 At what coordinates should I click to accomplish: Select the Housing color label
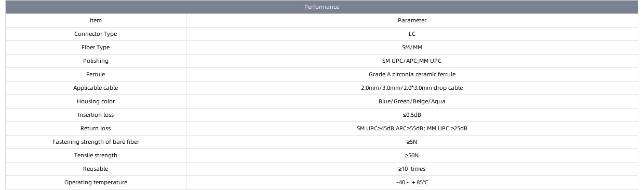coord(96,101)
